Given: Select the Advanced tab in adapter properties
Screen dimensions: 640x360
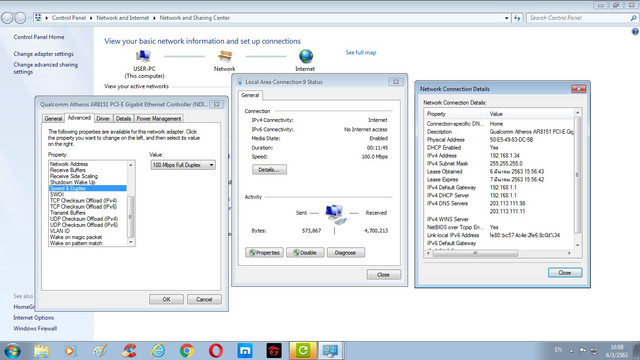Looking at the screenshot, I should 79,118.
